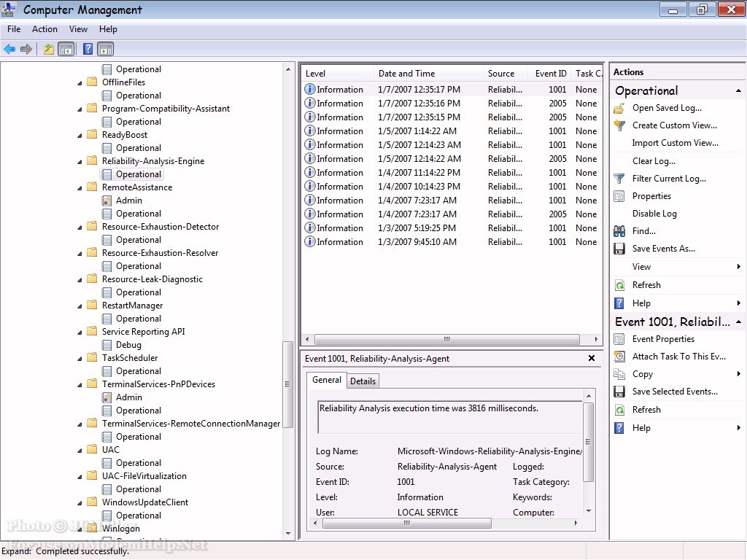Collapse the Resource-Exhaustion-Detector node
The height and width of the screenshot is (560, 747).
tap(80, 227)
